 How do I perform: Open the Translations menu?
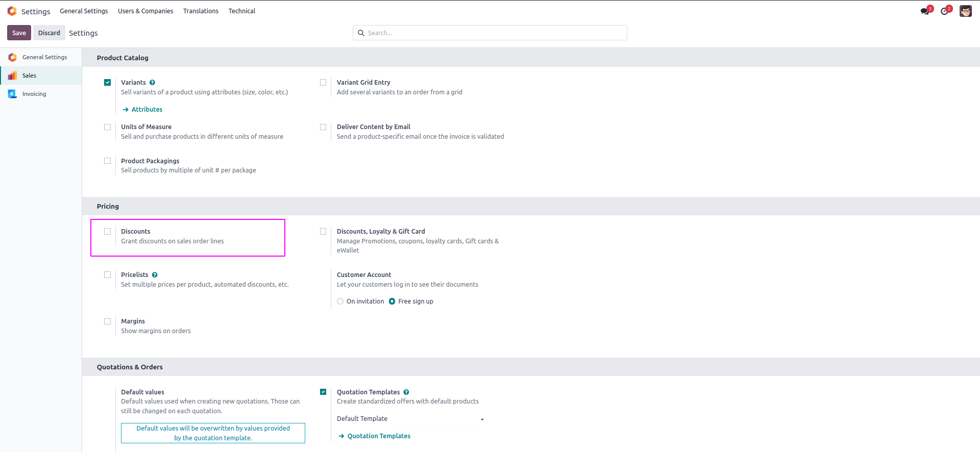click(x=201, y=11)
